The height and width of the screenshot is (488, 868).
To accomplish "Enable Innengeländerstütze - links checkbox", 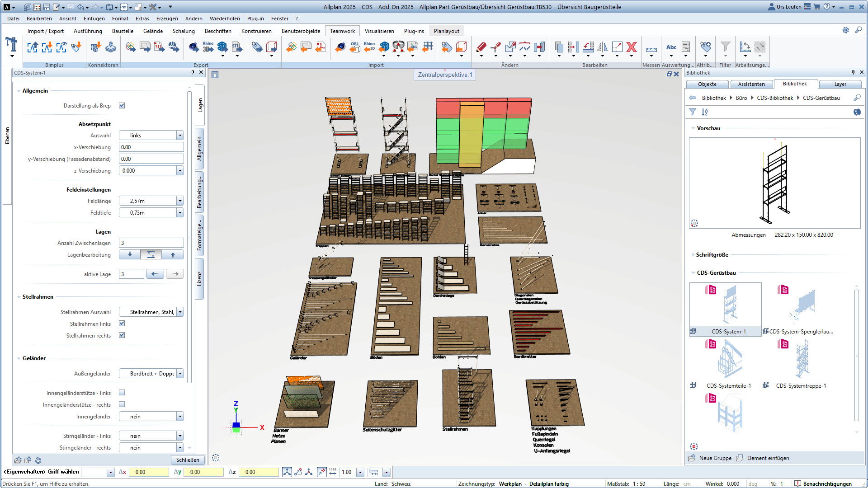I will pos(122,393).
